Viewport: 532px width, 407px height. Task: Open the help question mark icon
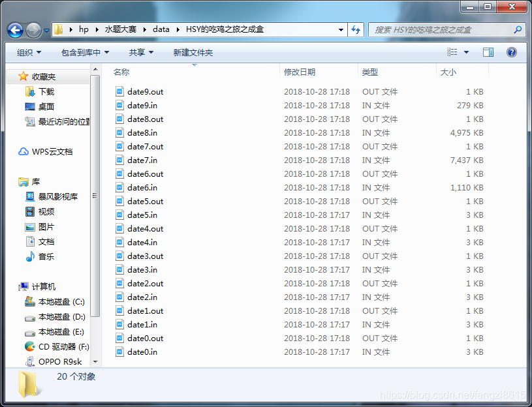pyautogui.click(x=512, y=52)
